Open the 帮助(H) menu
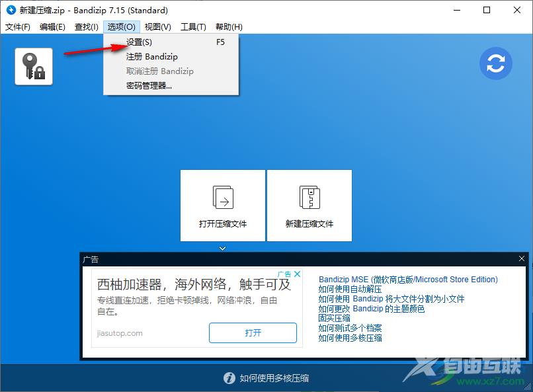The image size is (533, 392). [x=229, y=27]
